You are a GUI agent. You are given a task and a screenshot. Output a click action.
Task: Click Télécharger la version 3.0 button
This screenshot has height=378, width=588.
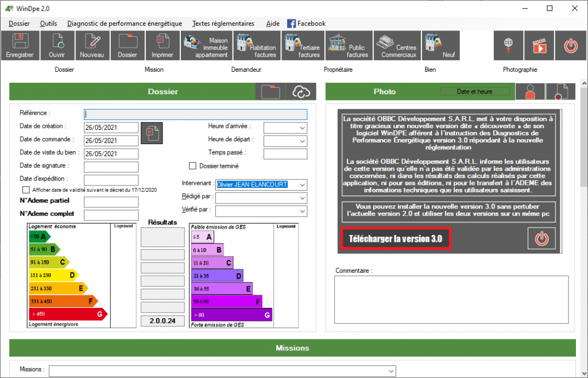396,238
